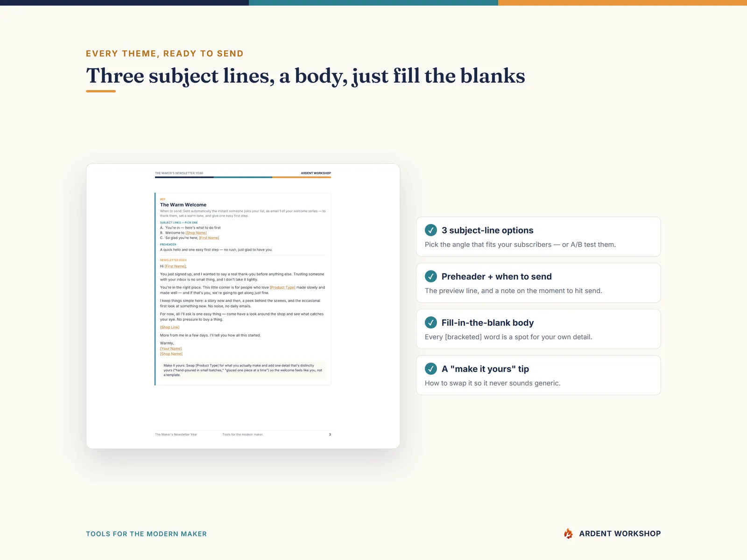Click the Warmly, sign-off line
Screen dimensions: 747x560
tap(167, 343)
